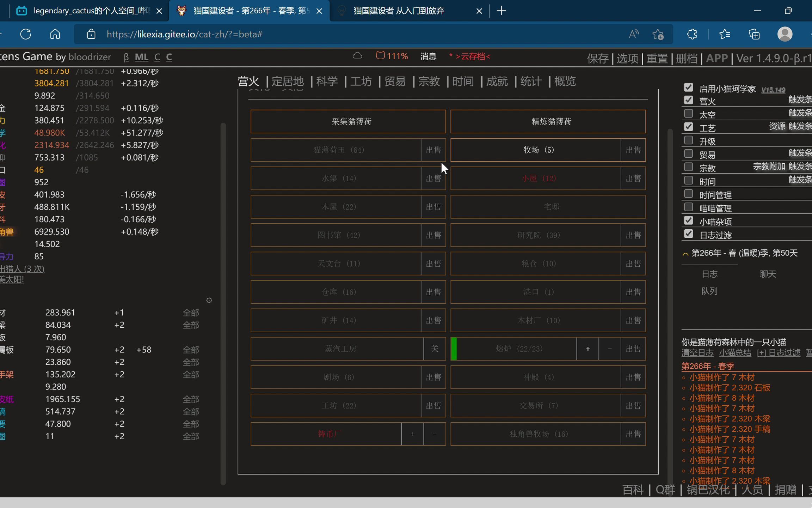Switch to the 定居地 tab
This screenshot has width=812, height=508.
(x=288, y=81)
